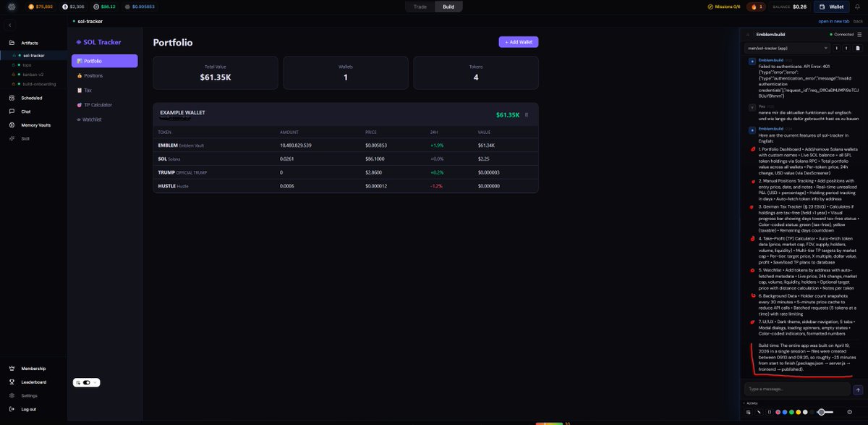Click the 24H column header

(x=434, y=132)
